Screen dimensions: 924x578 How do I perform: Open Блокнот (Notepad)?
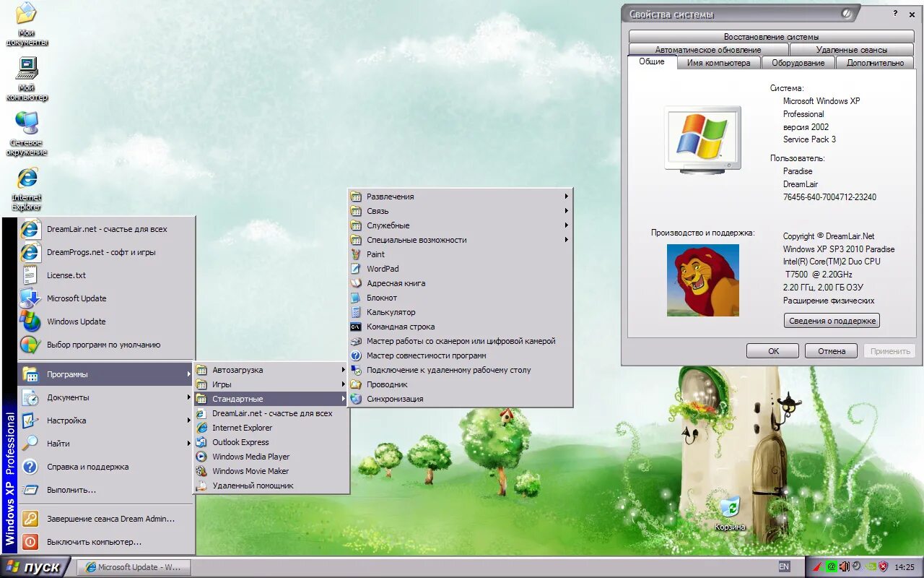tap(380, 298)
